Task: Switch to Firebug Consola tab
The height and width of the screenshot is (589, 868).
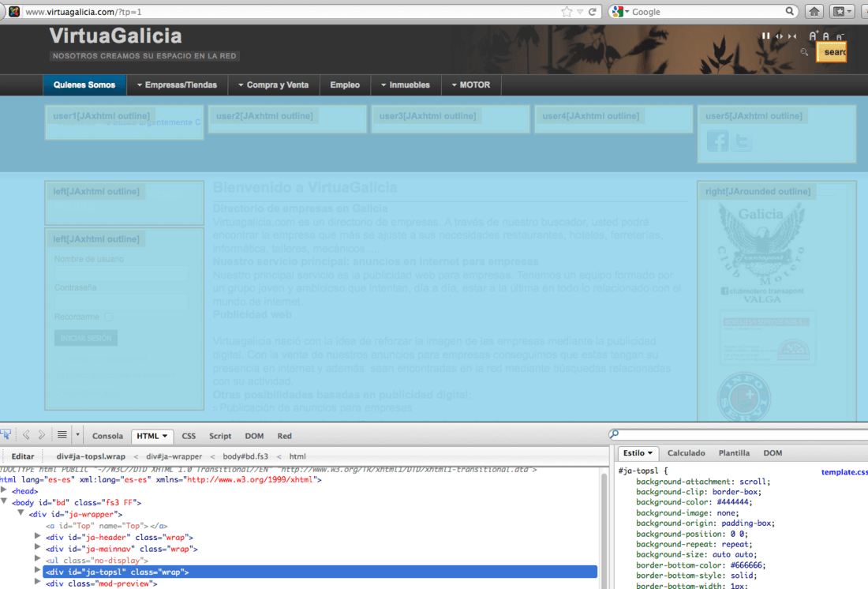Action: 107,436
